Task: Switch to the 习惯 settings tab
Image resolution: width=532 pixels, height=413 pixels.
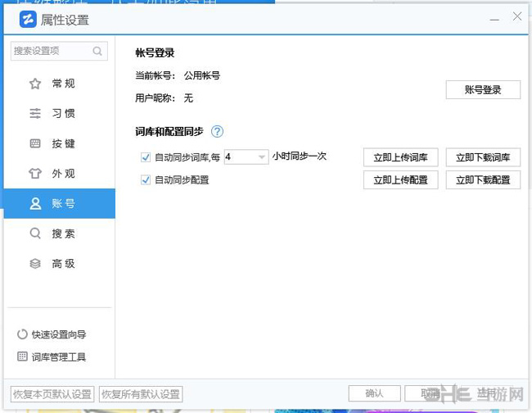Action: [x=60, y=113]
